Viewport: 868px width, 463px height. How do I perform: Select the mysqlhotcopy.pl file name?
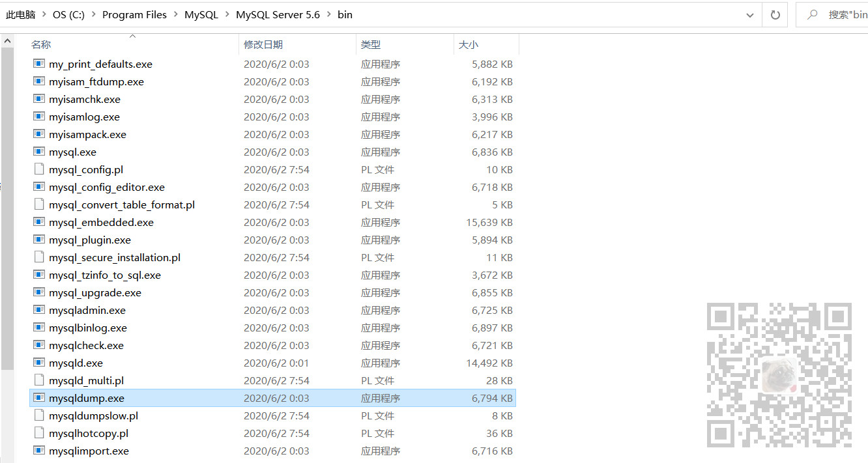pyautogui.click(x=89, y=433)
